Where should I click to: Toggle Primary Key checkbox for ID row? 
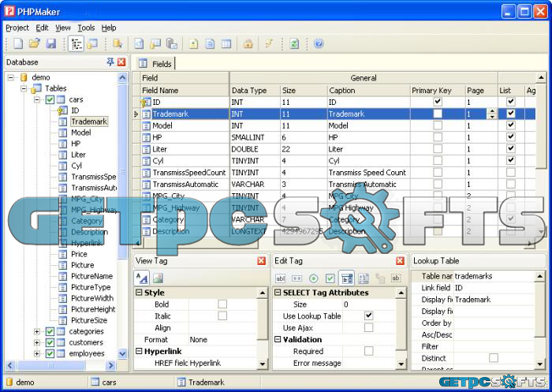point(438,102)
